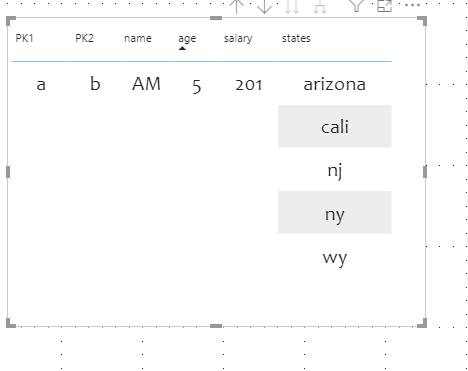Click the age sort indicator triangle
The image size is (468, 371).
(x=182, y=48)
